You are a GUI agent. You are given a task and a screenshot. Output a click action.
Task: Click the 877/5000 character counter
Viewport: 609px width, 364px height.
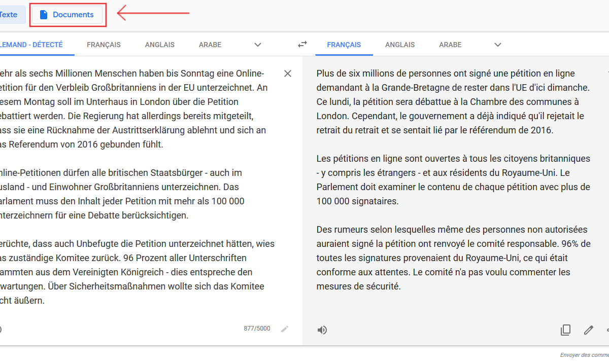point(257,329)
